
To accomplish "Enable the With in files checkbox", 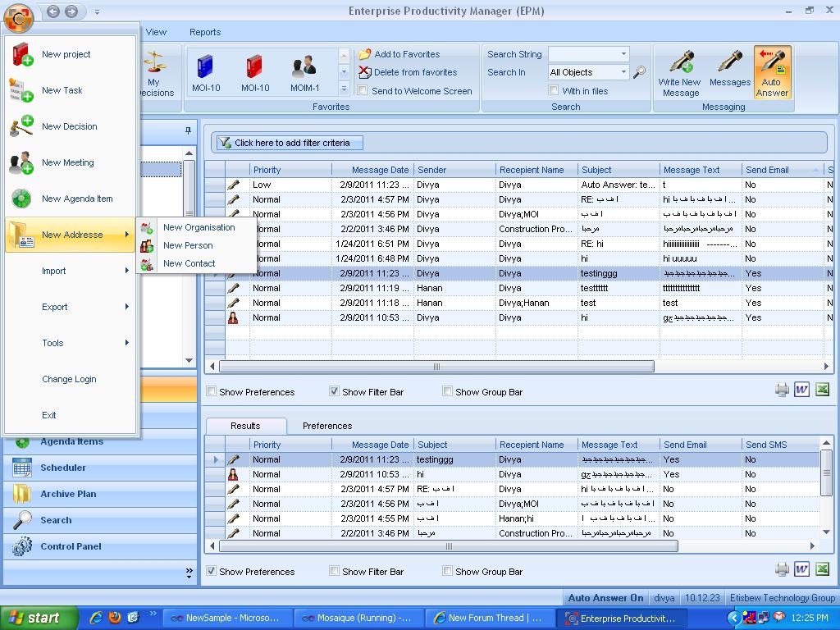I will point(555,91).
